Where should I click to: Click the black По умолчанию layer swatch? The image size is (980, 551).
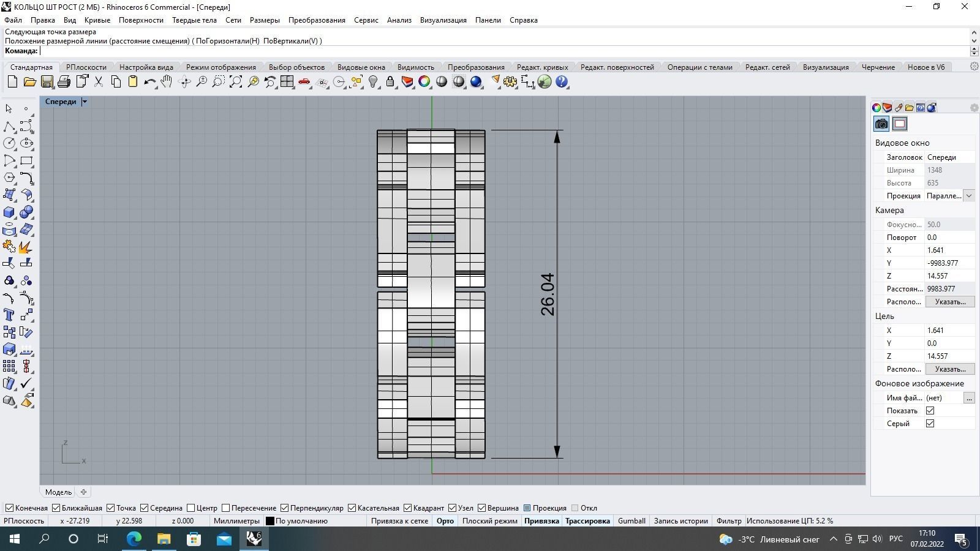click(x=269, y=521)
